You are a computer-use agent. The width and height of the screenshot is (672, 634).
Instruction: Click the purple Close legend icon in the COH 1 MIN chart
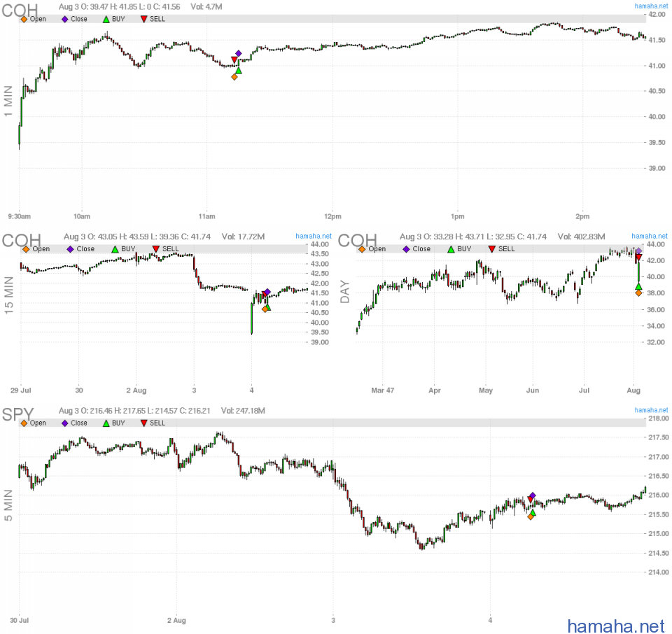pos(64,19)
